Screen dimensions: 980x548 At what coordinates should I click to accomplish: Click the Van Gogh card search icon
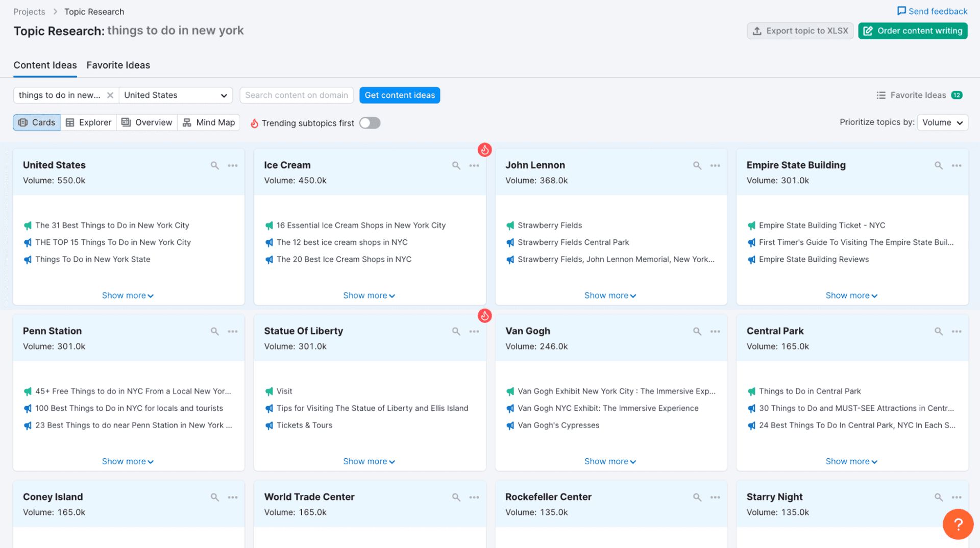697,331
